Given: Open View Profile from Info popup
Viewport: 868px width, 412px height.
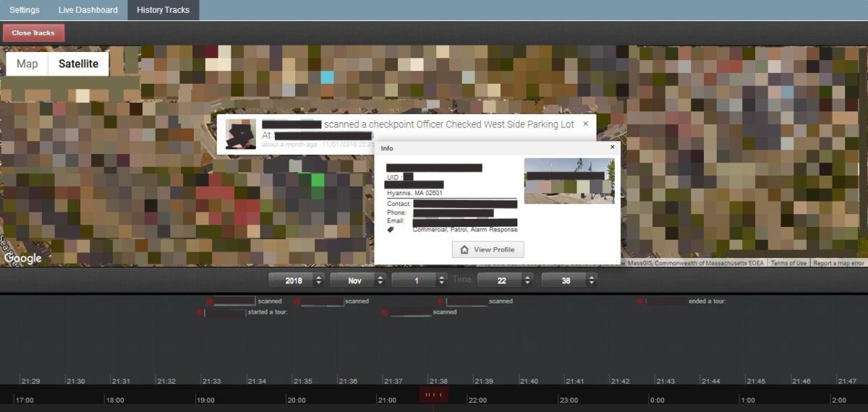Looking at the screenshot, I should click(488, 249).
